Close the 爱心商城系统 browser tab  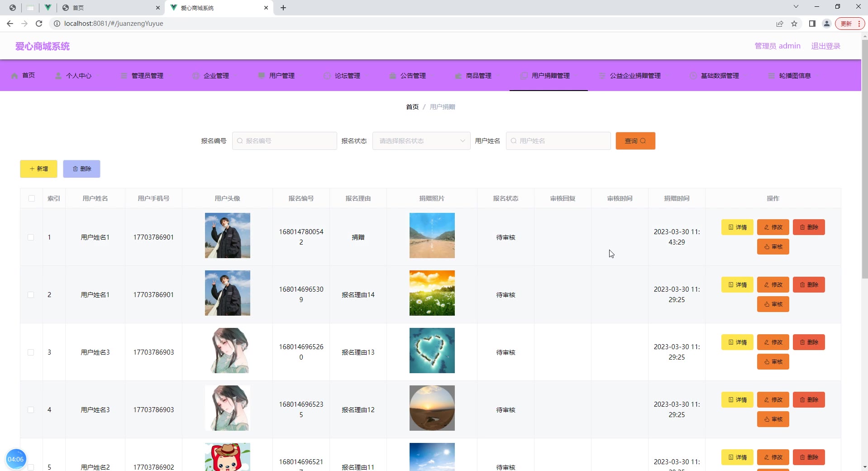(x=266, y=8)
